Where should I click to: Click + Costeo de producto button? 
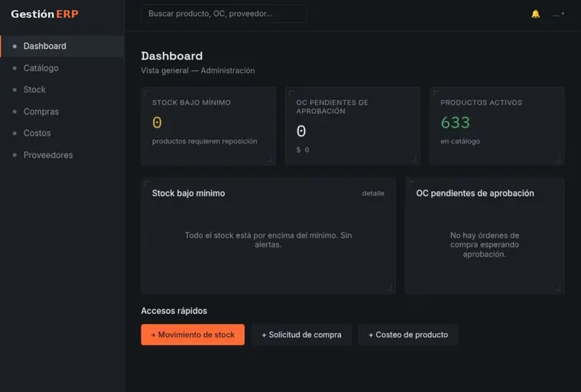tap(408, 335)
